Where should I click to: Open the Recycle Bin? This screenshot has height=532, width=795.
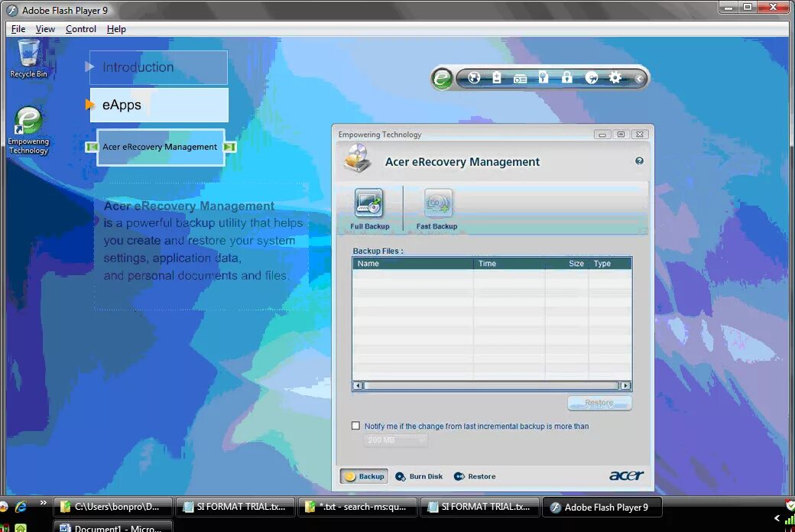pyautogui.click(x=28, y=54)
